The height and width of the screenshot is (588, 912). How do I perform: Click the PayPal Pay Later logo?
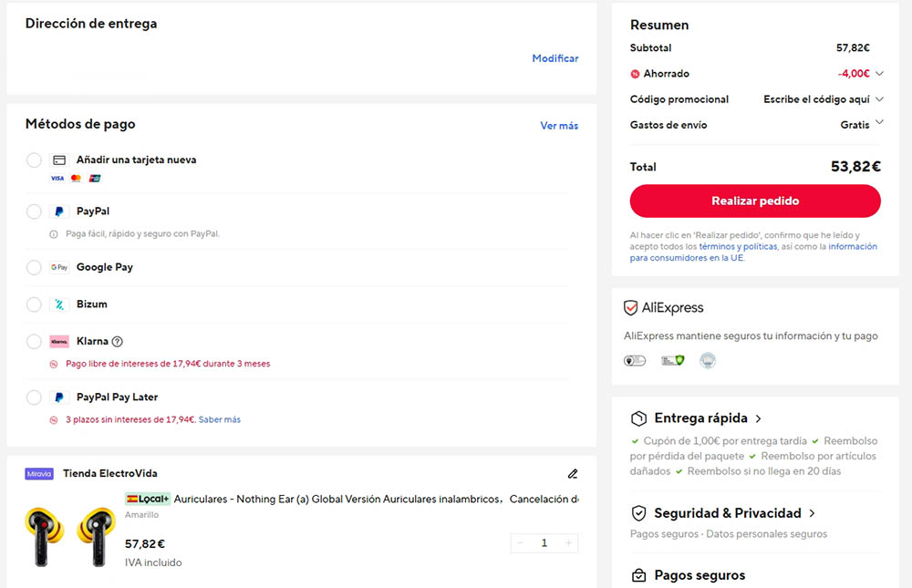pyautogui.click(x=58, y=397)
